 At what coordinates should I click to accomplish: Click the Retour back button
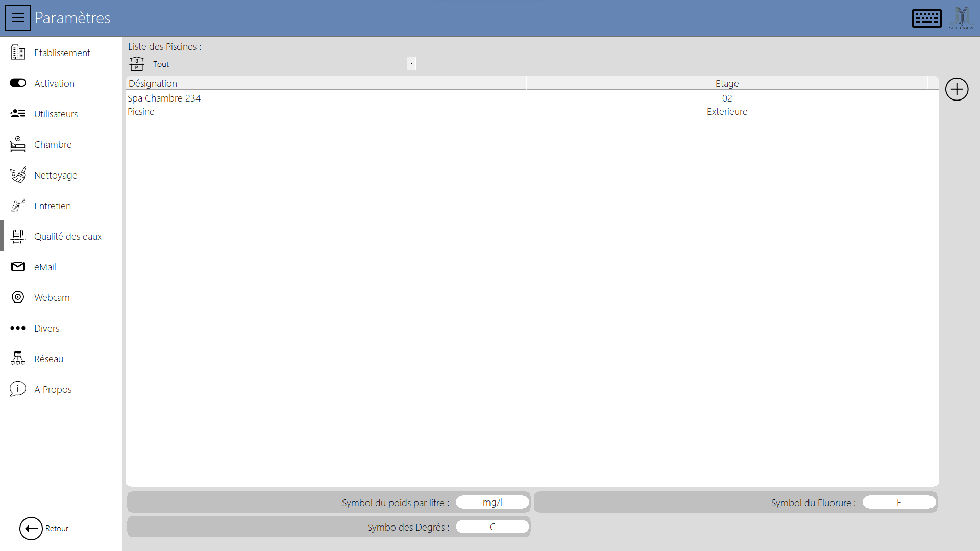(x=31, y=528)
